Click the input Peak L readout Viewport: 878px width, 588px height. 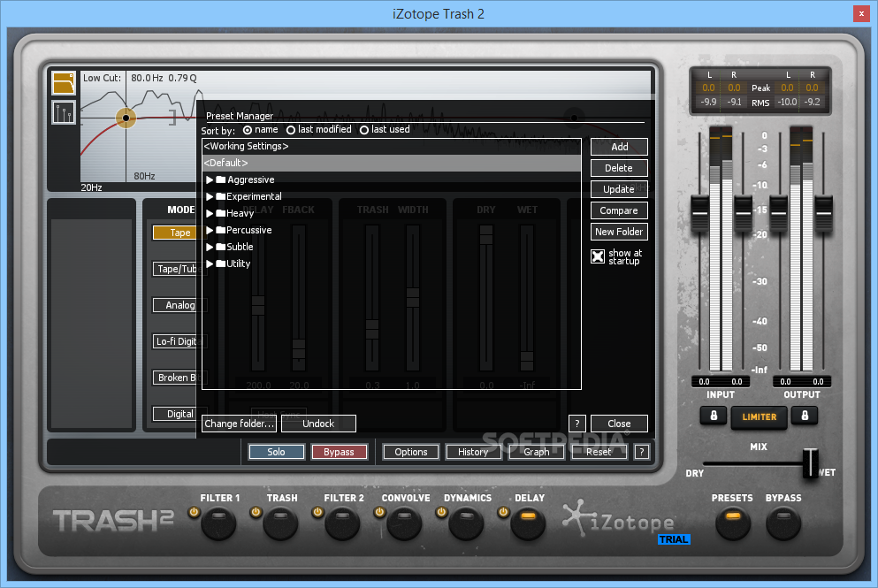(x=708, y=88)
